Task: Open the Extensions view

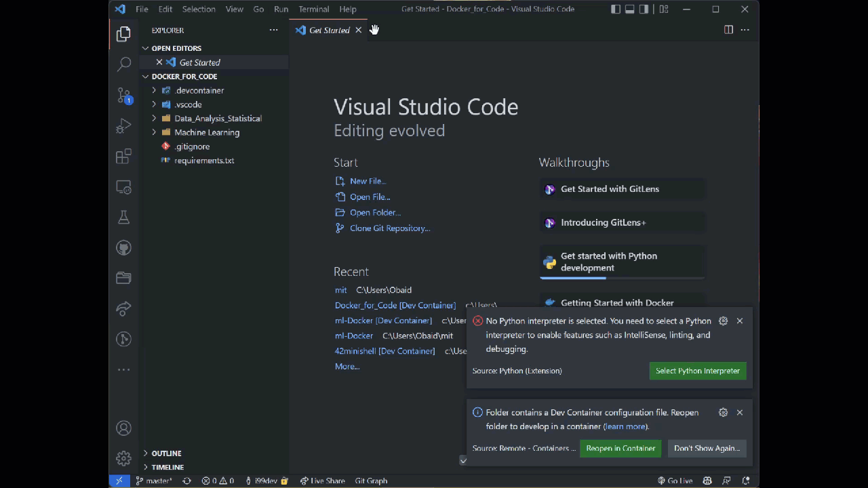Action: coord(123,157)
